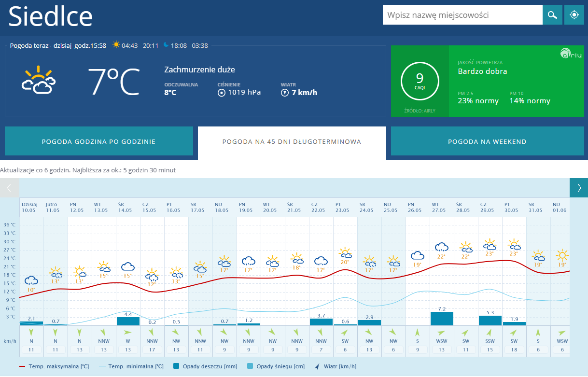Click the current weather cloudy sun icon

(x=39, y=81)
